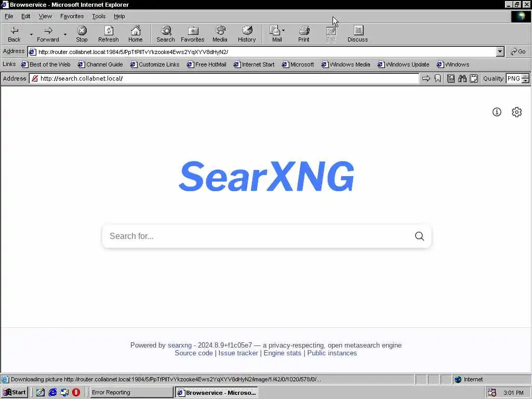Image resolution: width=532 pixels, height=399 pixels.
Task: Open SearXNG preferences gear icon
Action: [516, 112]
